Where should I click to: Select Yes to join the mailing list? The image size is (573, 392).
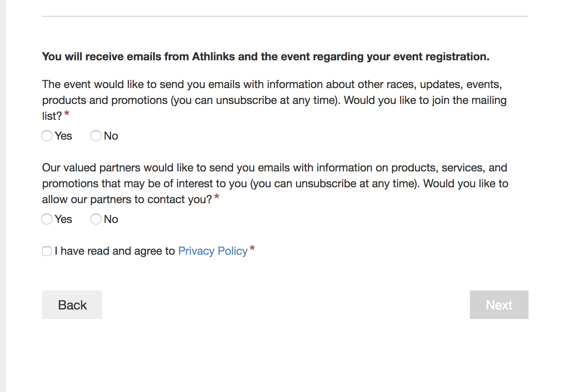tap(47, 136)
